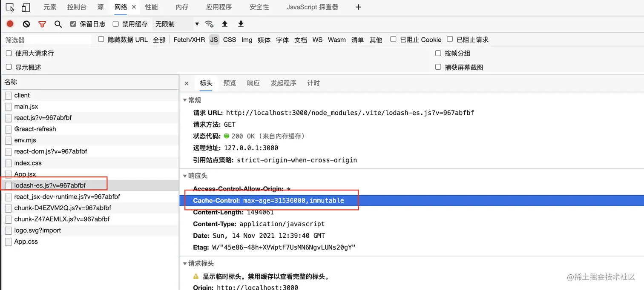
Task: Select react.js?v=967abfbf request row
Action: point(89,118)
